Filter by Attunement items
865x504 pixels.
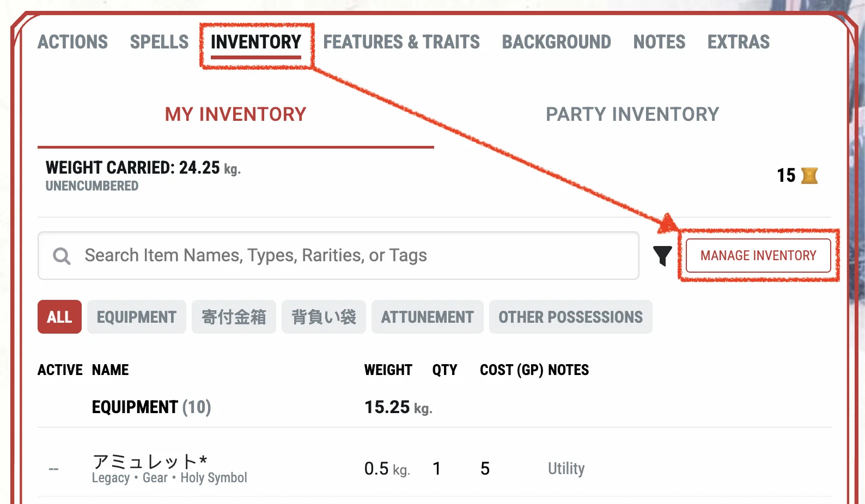coord(427,317)
